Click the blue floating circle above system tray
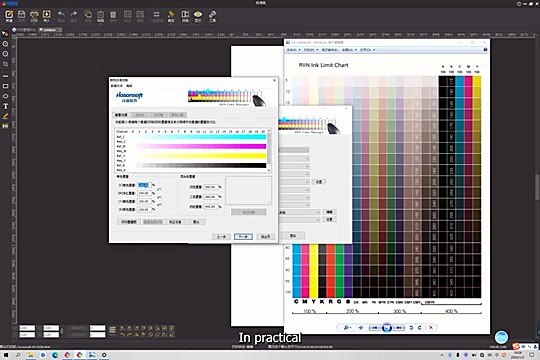Viewport: 540px width, 360px height. (501, 337)
